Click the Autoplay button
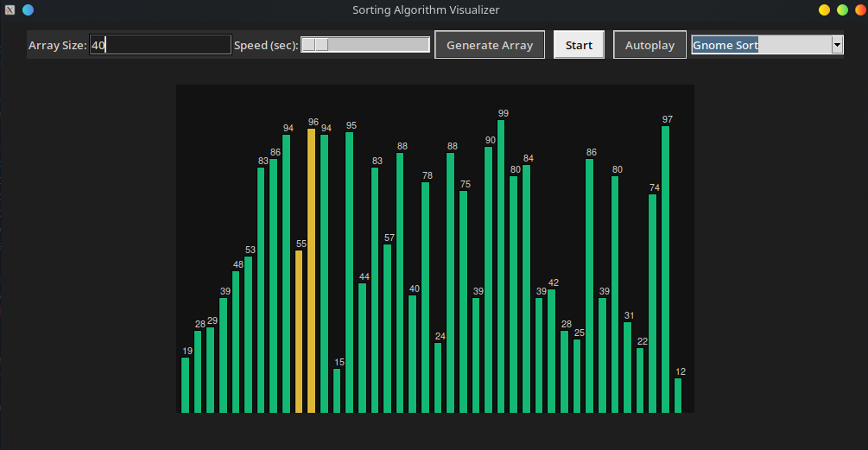 click(649, 45)
